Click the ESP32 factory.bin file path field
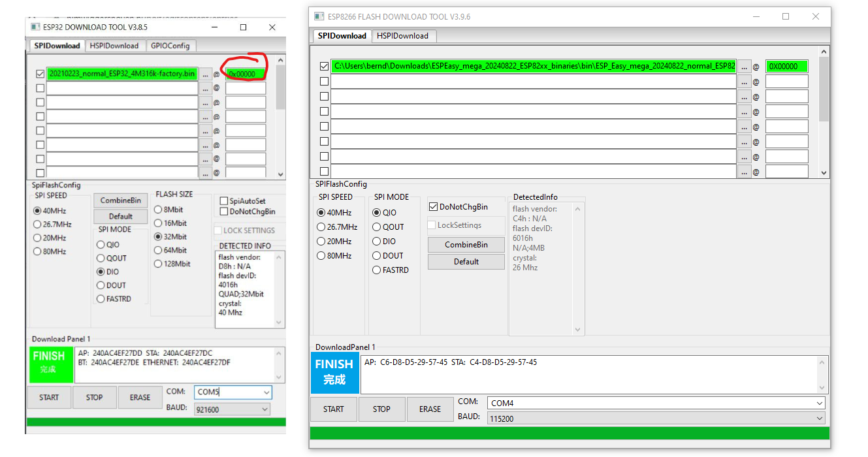 click(x=122, y=74)
